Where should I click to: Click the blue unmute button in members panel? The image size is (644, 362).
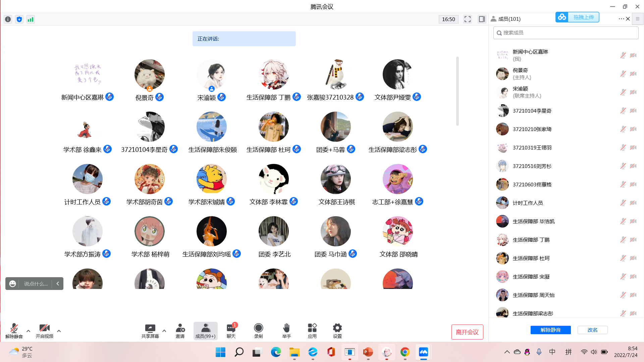[x=550, y=330]
